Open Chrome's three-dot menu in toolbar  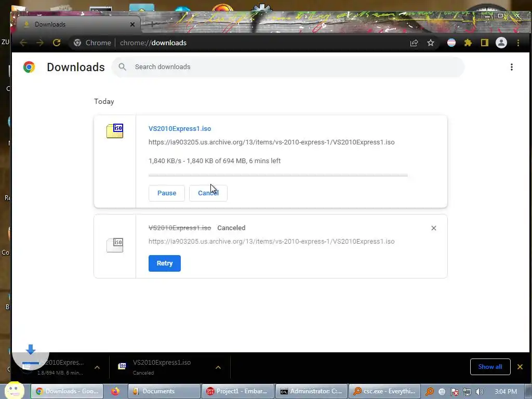click(518, 43)
